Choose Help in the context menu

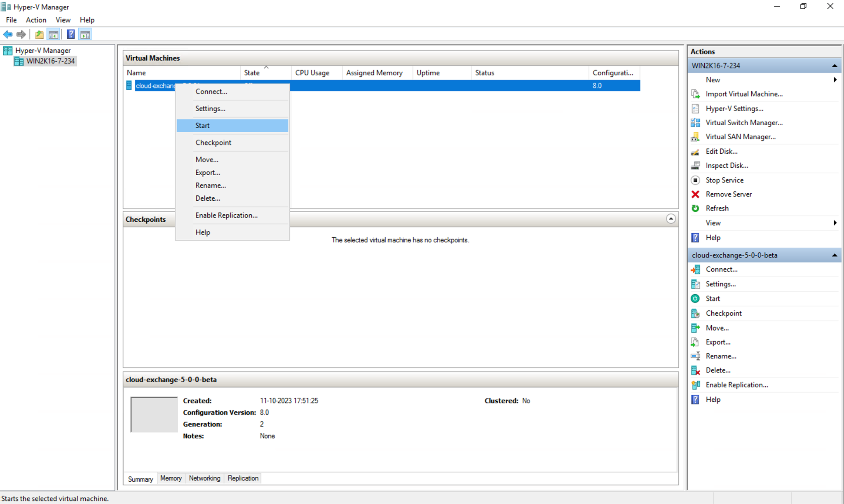(x=232, y=232)
